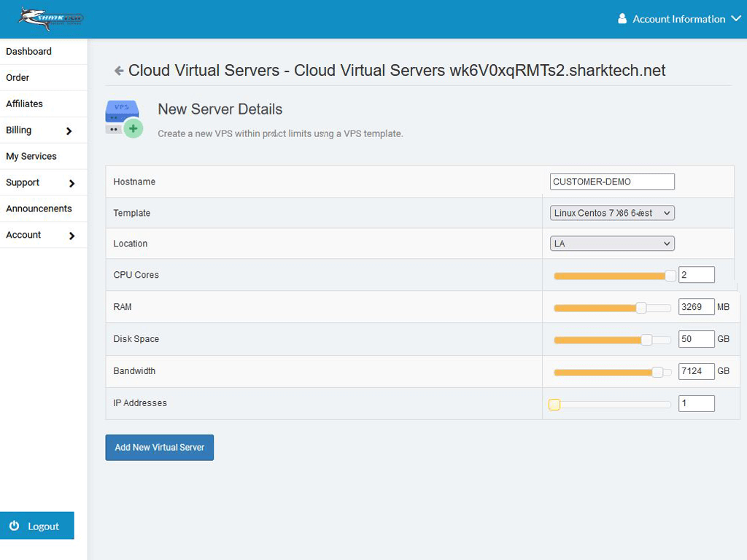Viewport: 747px width, 560px height.
Task: Expand the Support submenu arrow
Action: click(72, 183)
